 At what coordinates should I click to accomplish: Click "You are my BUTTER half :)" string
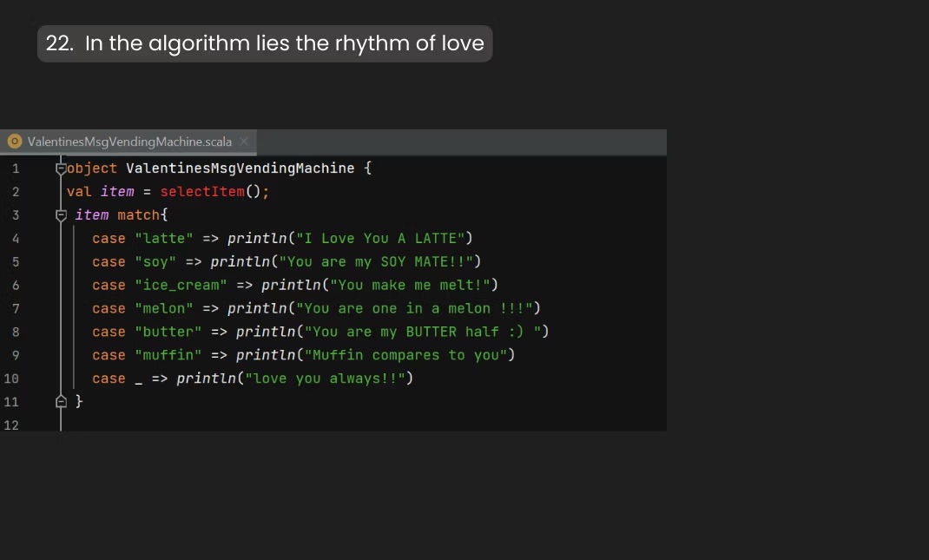(x=422, y=332)
